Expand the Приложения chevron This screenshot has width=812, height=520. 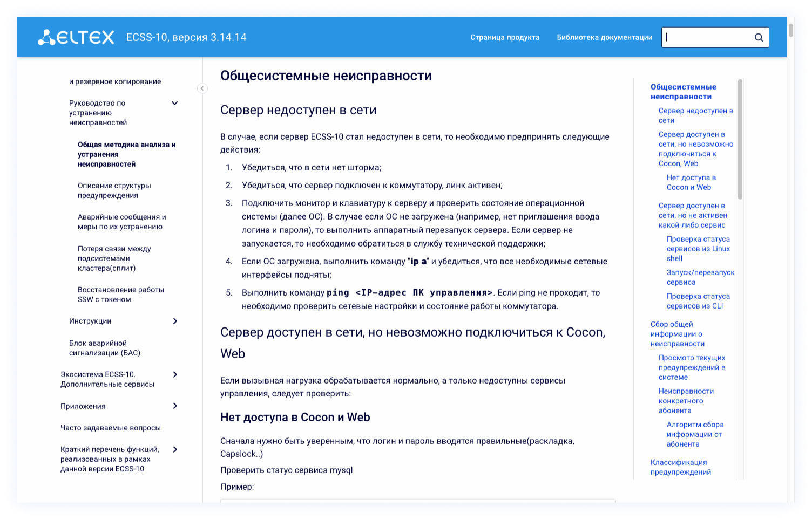175,406
